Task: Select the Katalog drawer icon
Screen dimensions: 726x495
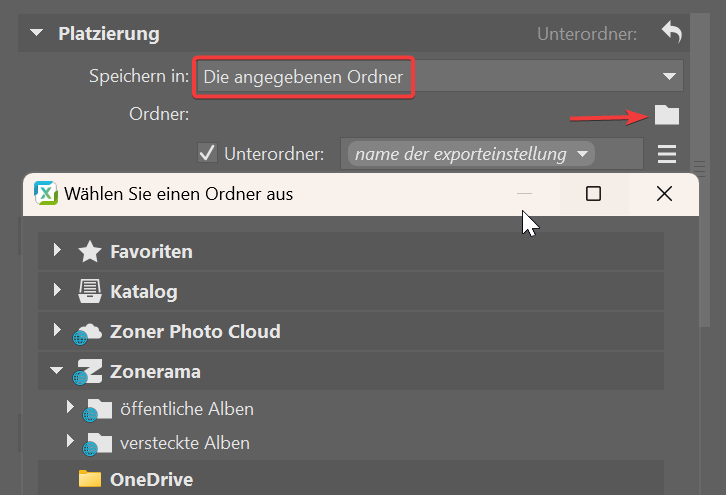Action: coord(89,291)
